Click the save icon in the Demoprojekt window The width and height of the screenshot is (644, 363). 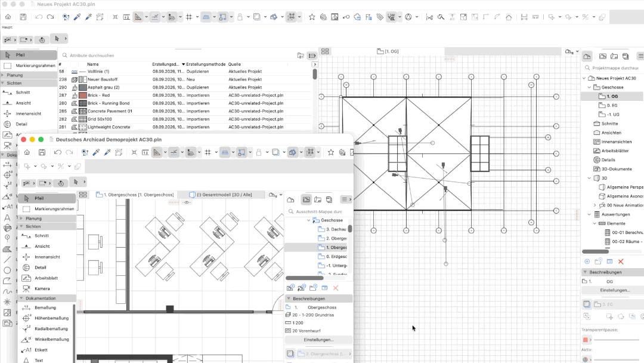click(42, 152)
